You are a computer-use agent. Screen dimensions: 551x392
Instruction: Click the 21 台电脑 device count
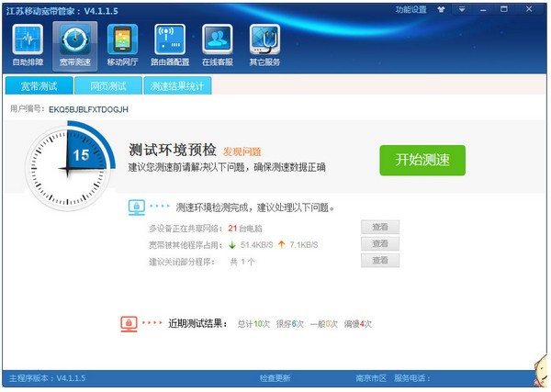point(245,229)
